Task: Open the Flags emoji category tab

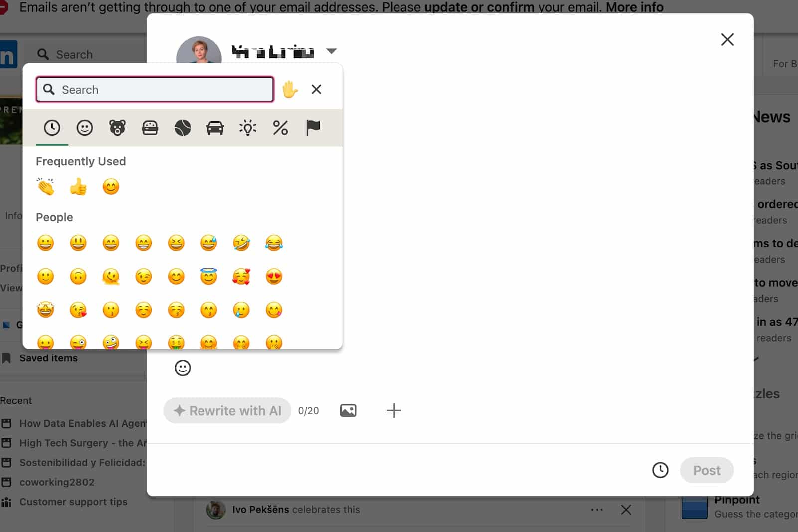Action: tap(313, 128)
